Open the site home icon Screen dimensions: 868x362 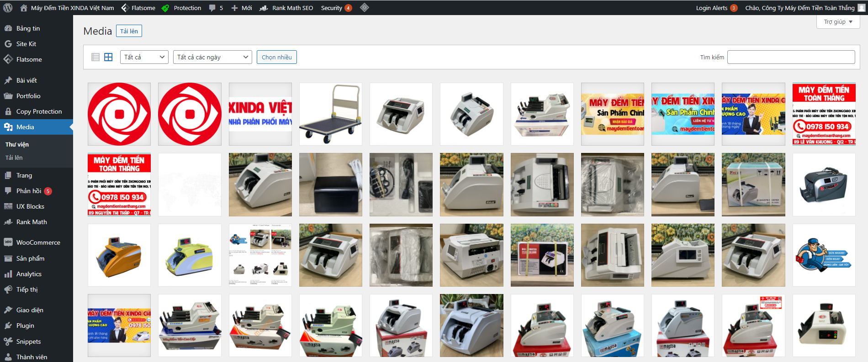point(24,8)
